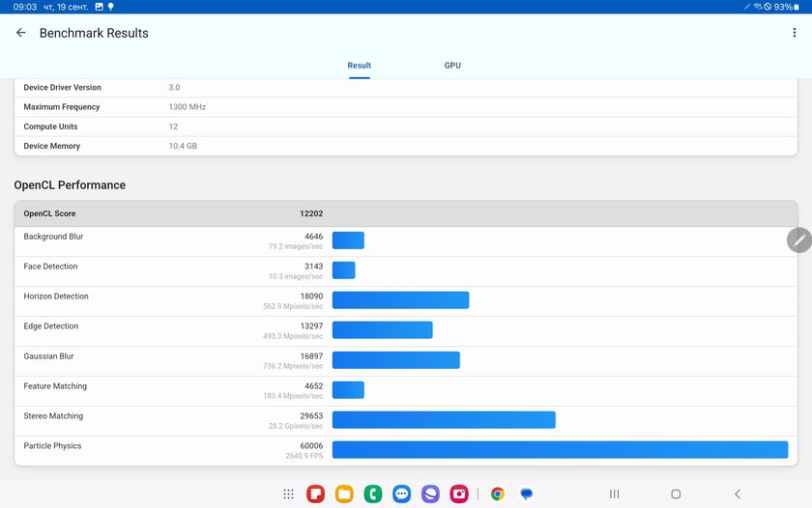Click the 10.4 GB memory value
Screen dimensions: 812x508
coord(183,147)
